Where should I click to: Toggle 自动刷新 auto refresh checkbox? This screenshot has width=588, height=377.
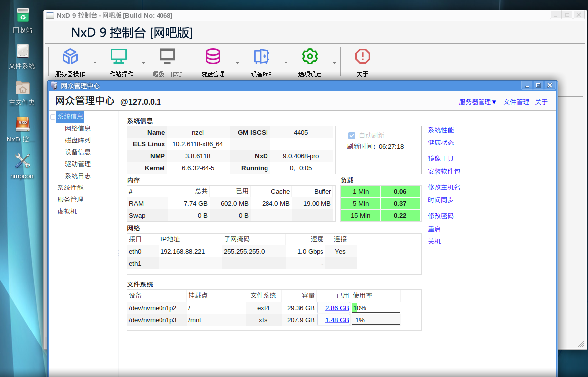pyautogui.click(x=351, y=135)
